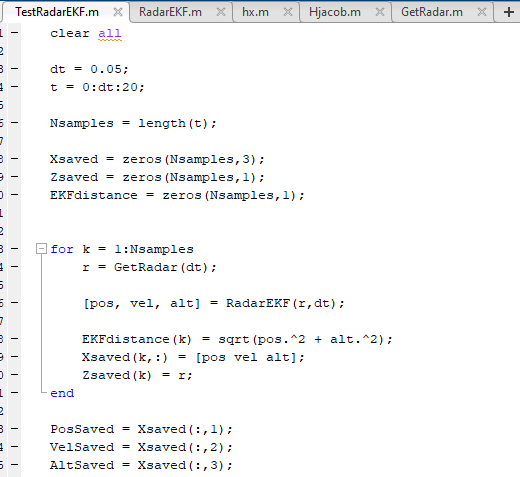The image size is (520, 477).
Task: Place cursor in 'Xsaved = zeros(Nsamples,3);'
Action: click(x=157, y=159)
